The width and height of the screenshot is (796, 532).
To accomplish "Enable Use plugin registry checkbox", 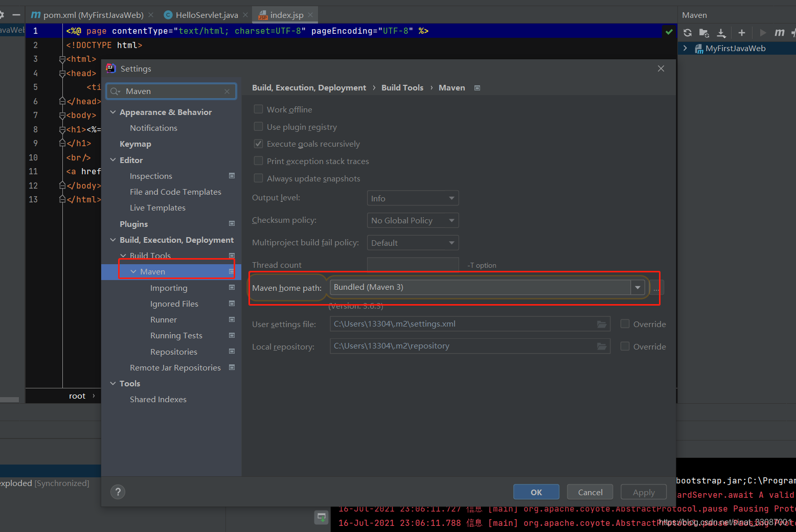I will (x=259, y=126).
